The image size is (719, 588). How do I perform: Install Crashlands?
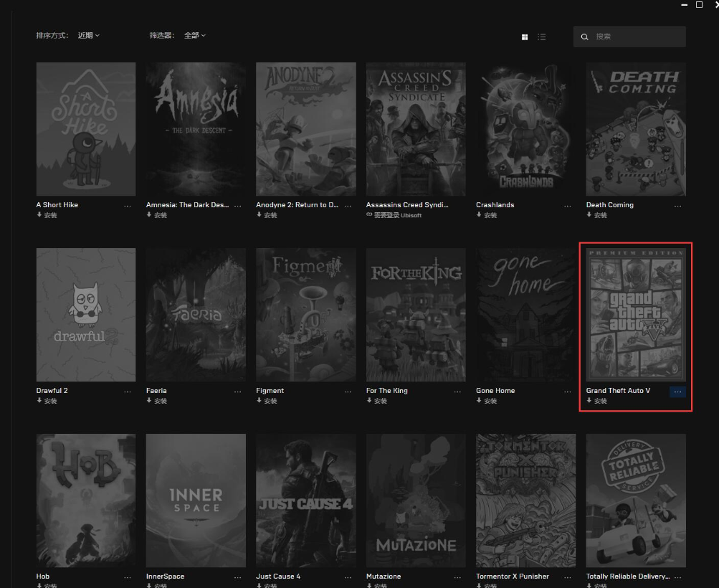[487, 215]
